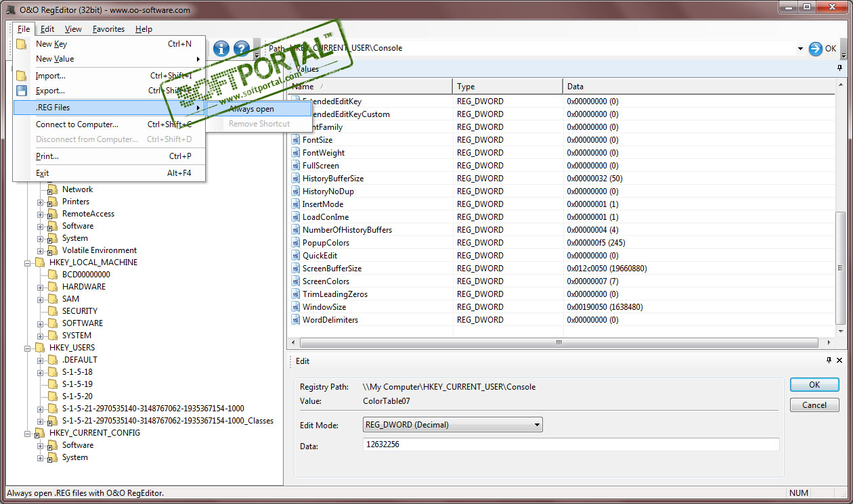Image resolution: width=853 pixels, height=504 pixels.
Task: Select the Network key in tree
Action: click(x=77, y=189)
